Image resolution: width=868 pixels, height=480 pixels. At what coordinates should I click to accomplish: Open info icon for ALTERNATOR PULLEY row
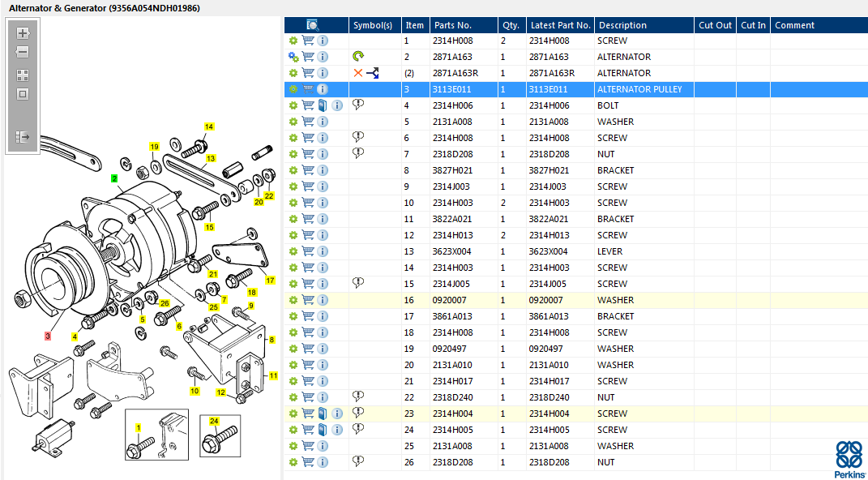[323, 89]
